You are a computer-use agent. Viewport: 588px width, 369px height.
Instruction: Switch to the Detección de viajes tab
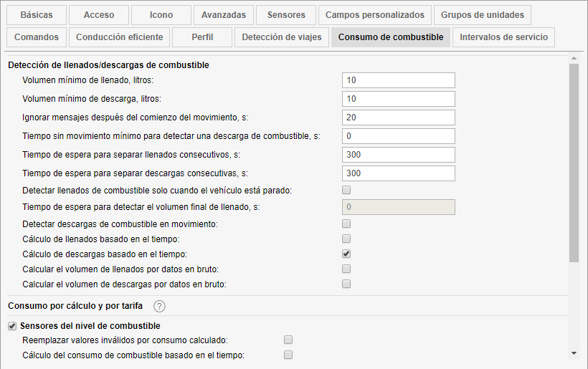282,37
